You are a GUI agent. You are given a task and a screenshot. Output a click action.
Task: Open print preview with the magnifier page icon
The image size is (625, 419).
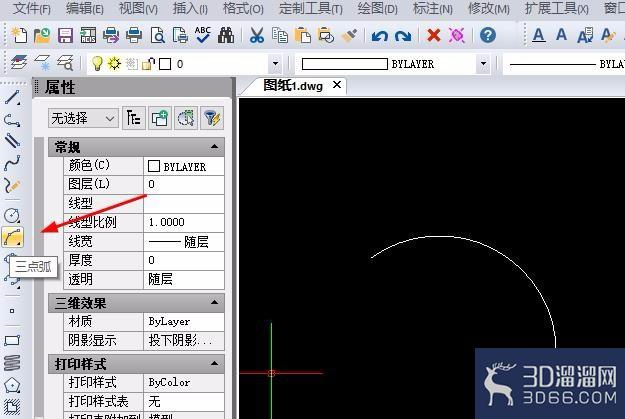[157, 35]
